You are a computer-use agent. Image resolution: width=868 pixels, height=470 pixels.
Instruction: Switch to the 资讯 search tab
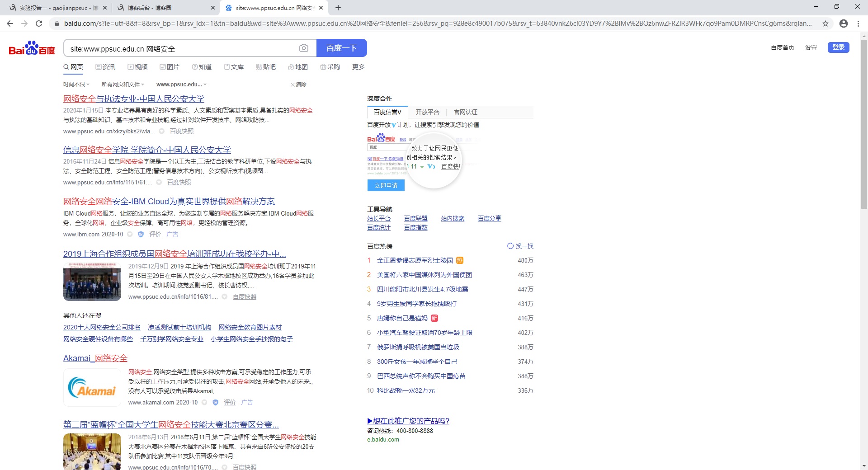(105, 67)
